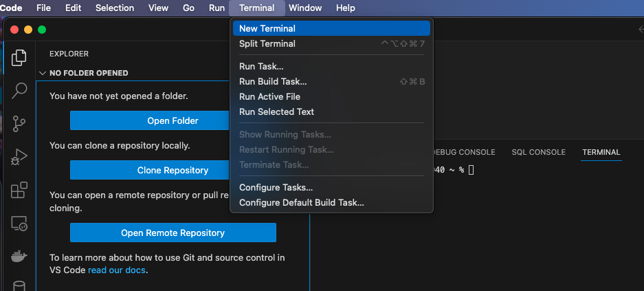This screenshot has width=644, height=291.
Task: Switch to the SQL Console tab
Action: pos(538,152)
